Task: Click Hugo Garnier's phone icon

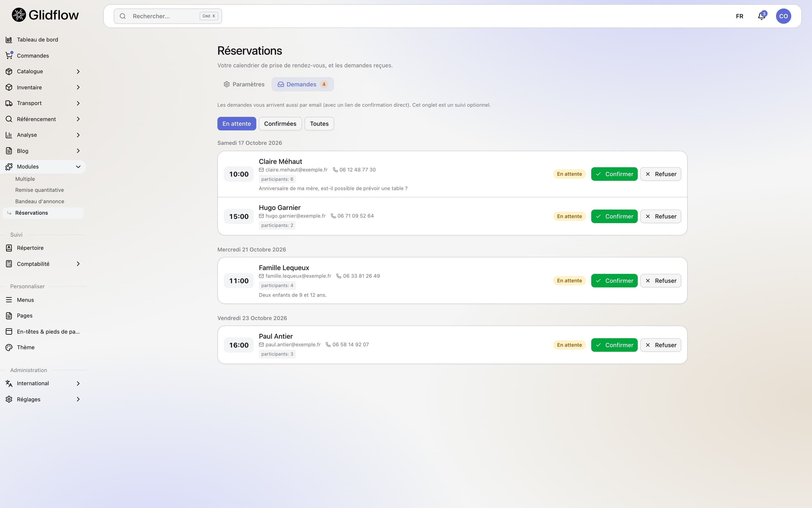Action: click(x=333, y=216)
